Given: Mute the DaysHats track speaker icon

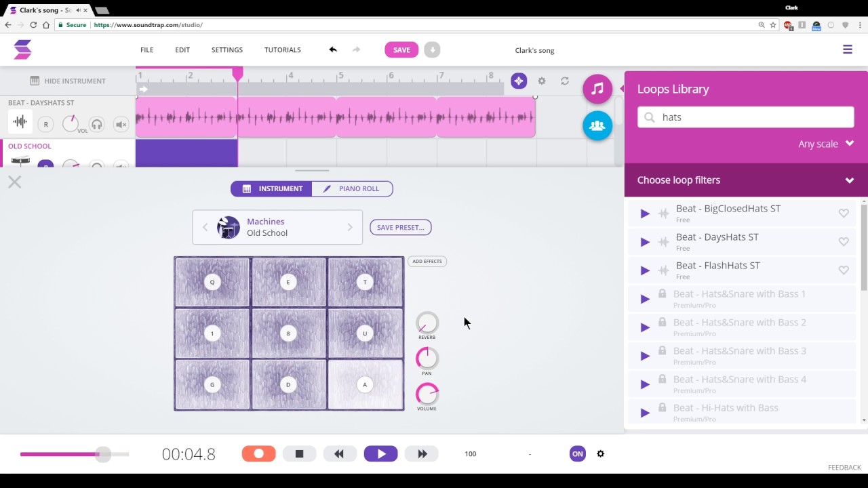Looking at the screenshot, I should 121,124.
